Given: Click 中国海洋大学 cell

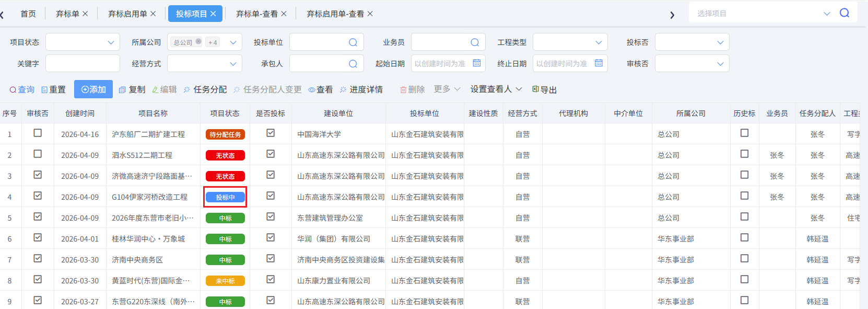Looking at the screenshot, I should coord(319,134).
